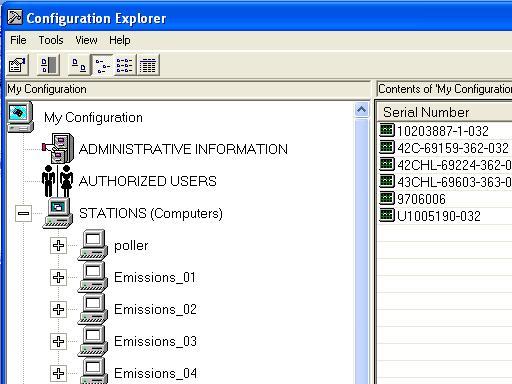Select STATIONS (Computers) tree item
Image resolution: width=512 pixels, height=384 pixels.
point(151,213)
